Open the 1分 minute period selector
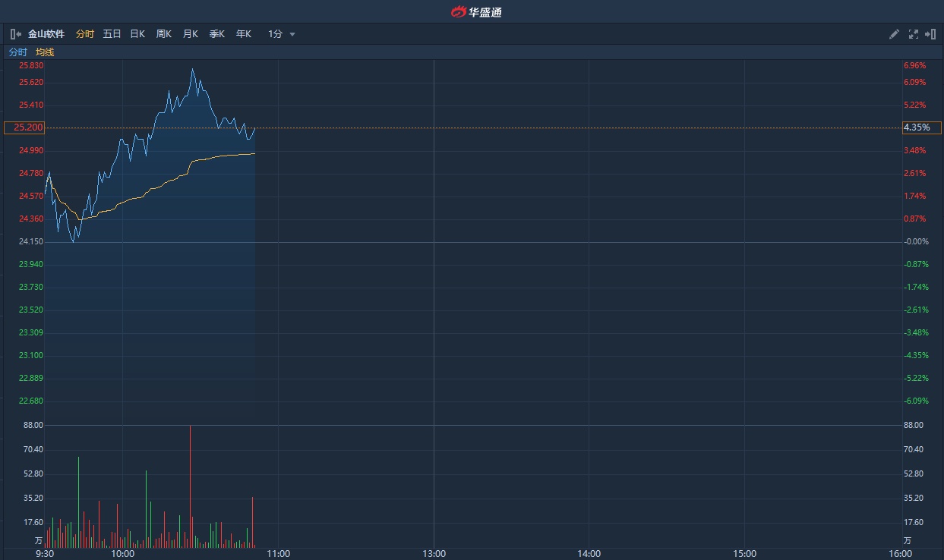This screenshot has width=944, height=560. tap(275, 34)
